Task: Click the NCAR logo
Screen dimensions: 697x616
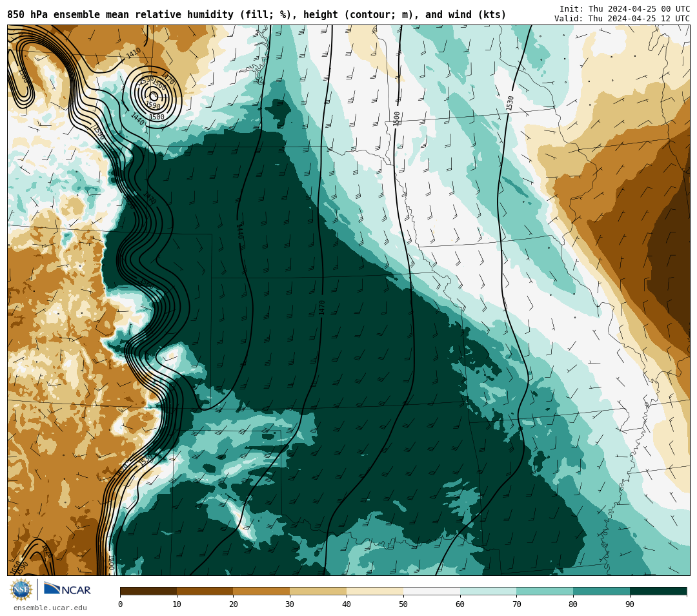Action: (68, 590)
